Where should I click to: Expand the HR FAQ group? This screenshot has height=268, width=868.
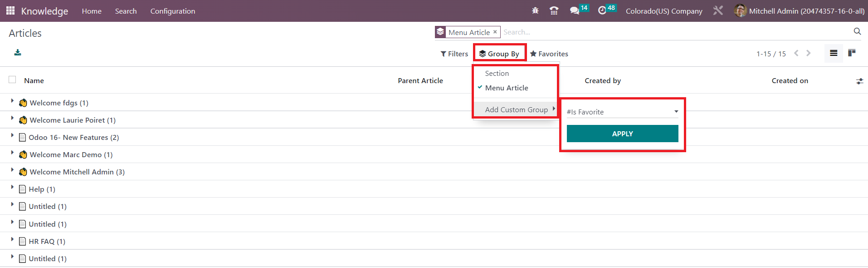tap(12, 240)
